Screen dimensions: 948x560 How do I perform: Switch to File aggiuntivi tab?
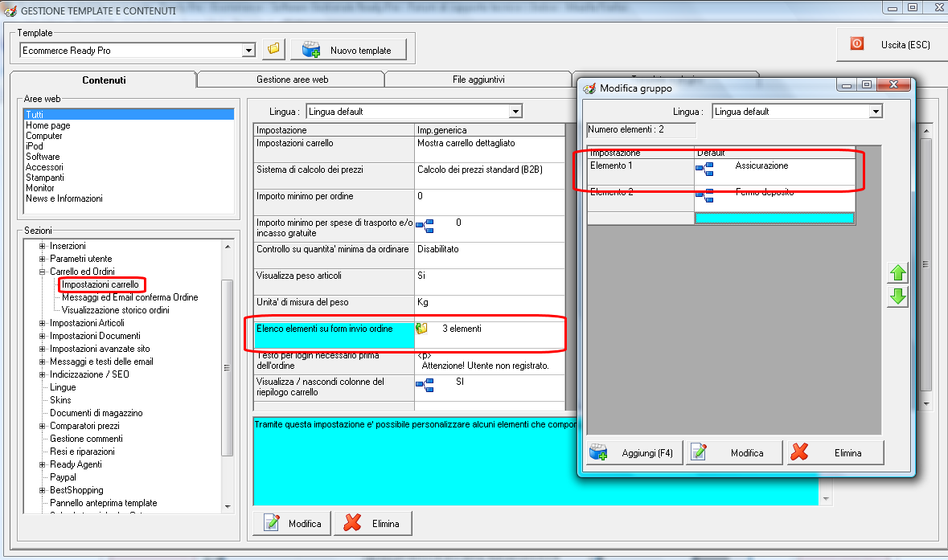tap(478, 79)
